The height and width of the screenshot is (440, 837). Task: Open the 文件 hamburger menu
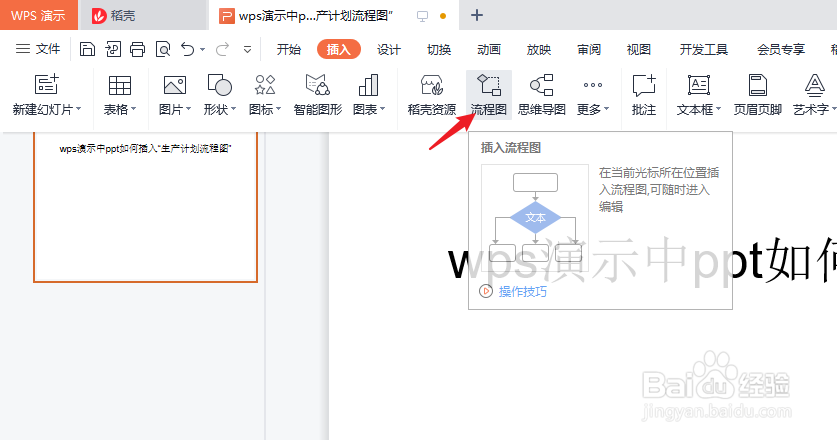tap(38, 49)
